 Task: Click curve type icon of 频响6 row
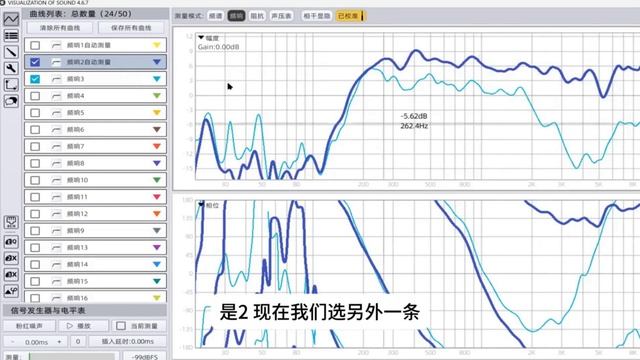[56, 129]
